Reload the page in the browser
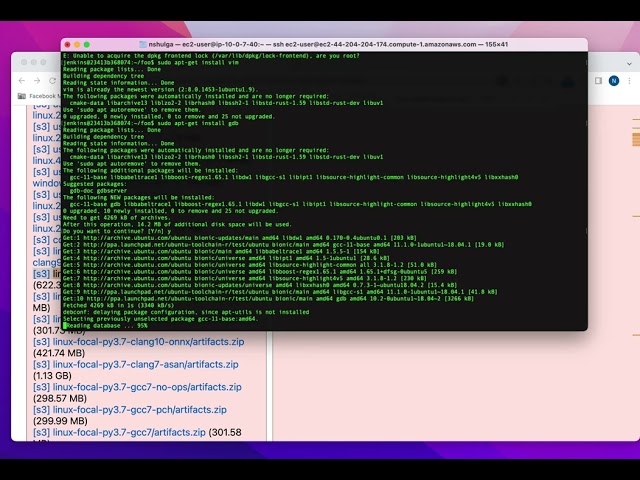Viewport: 640px width, 480px height. pos(52,81)
